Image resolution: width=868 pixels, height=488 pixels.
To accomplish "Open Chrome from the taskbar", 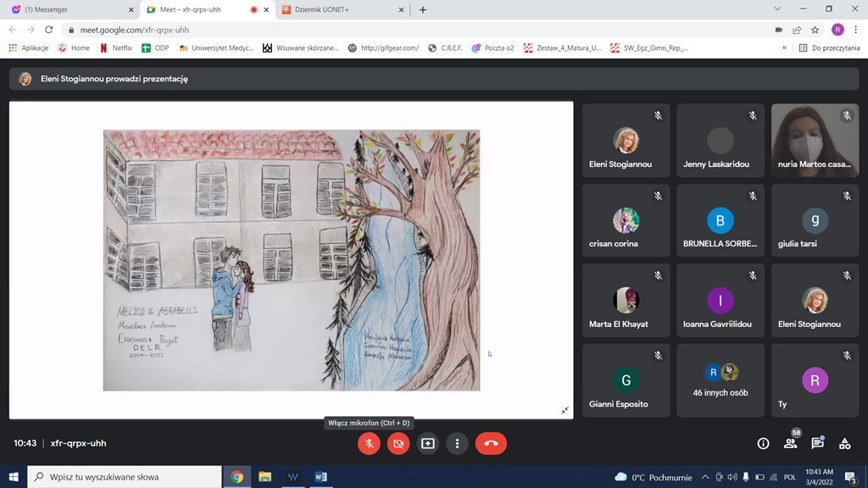I will 237,477.
